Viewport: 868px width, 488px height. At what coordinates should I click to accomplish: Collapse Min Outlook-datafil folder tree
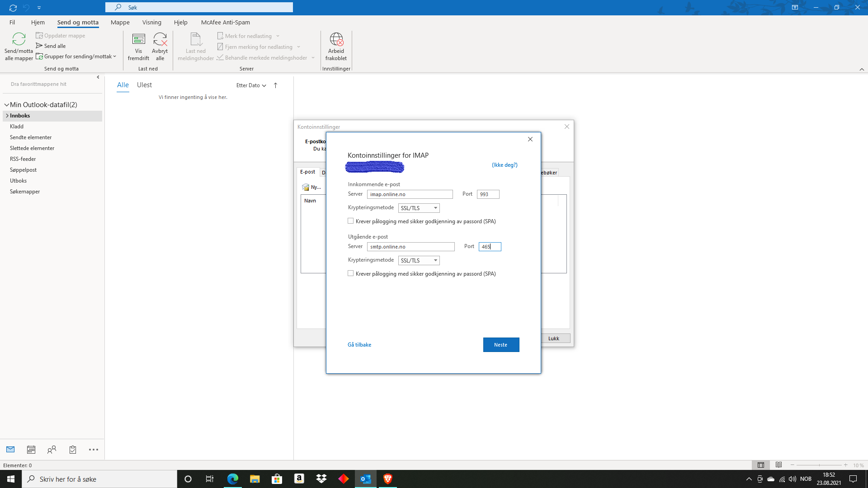(7, 105)
